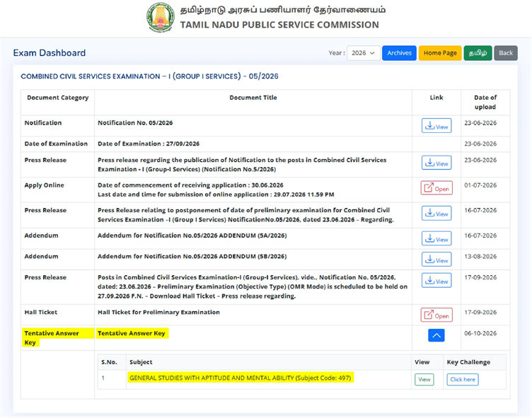
Task: Click upload date 01-07-2026
Action: pos(480,185)
